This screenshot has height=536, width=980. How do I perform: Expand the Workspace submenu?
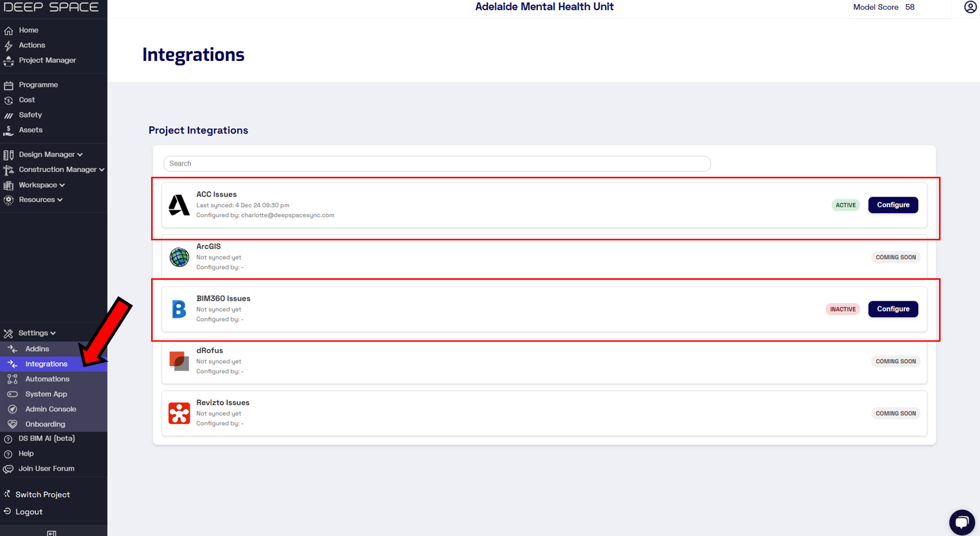(41, 185)
